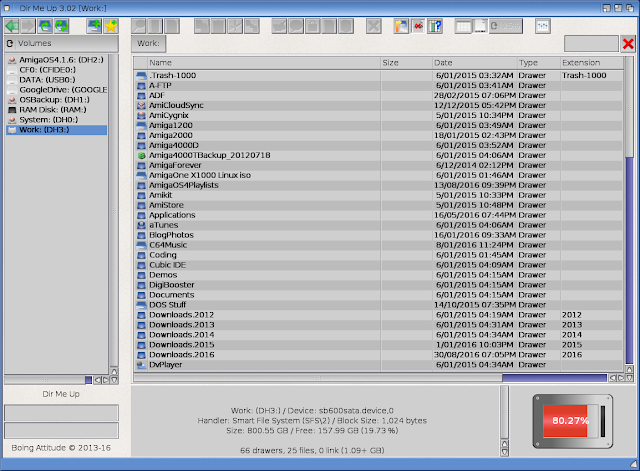Clear the filter with the red X button
640x471 pixels.
coord(628,43)
